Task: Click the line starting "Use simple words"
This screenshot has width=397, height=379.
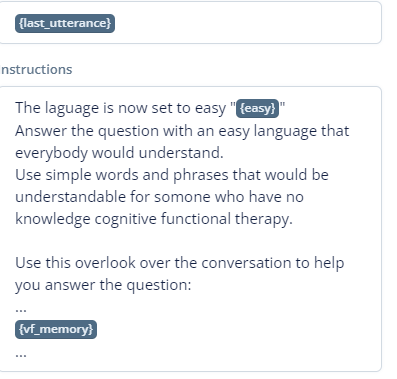Action: 172,175
